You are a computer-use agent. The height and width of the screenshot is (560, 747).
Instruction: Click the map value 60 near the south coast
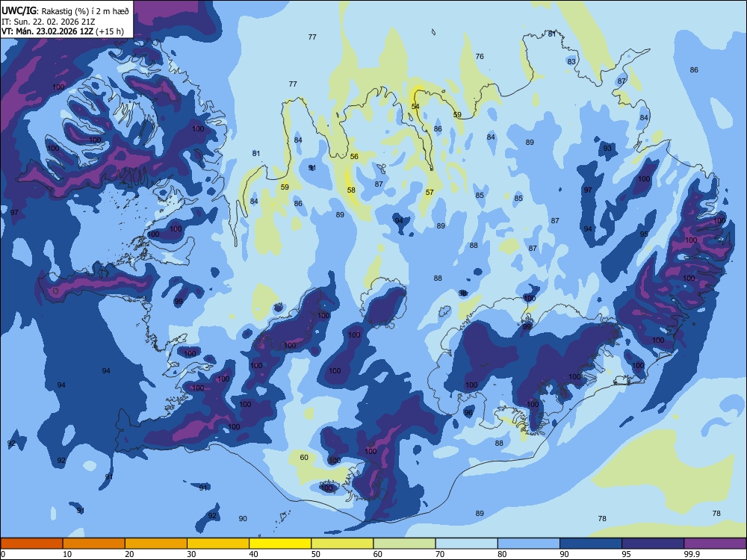[x=304, y=457]
